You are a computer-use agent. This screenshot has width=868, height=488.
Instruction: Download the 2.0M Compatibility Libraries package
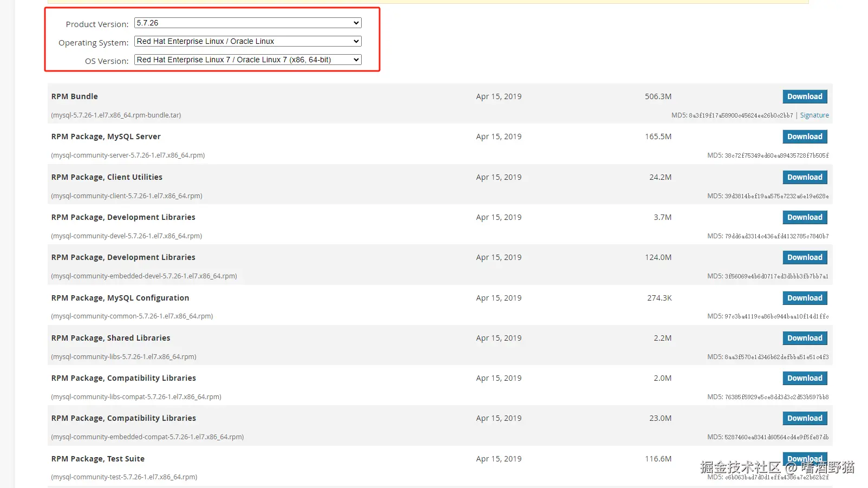(x=805, y=378)
